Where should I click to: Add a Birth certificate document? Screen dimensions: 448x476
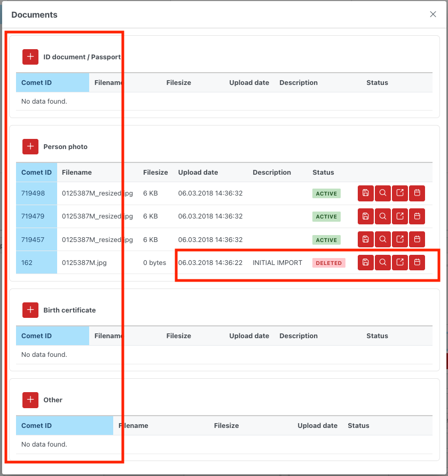pyautogui.click(x=30, y=310)
